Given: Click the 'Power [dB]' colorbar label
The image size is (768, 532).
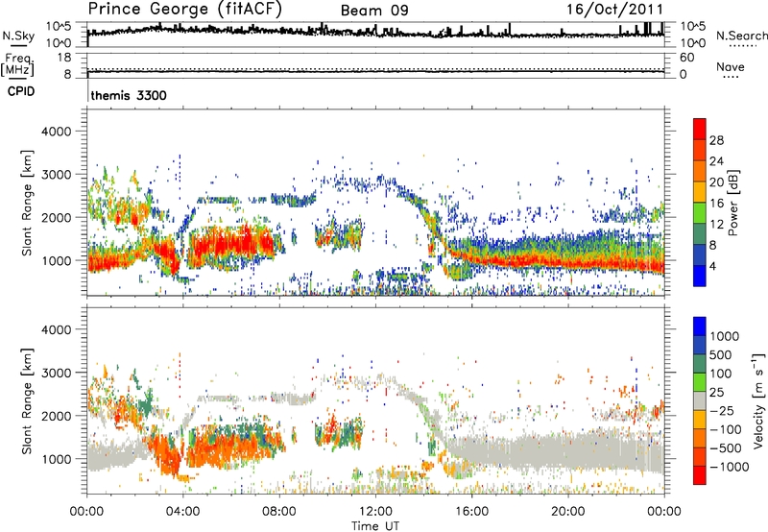Looking at the screenshot, I should pos(733,203).
